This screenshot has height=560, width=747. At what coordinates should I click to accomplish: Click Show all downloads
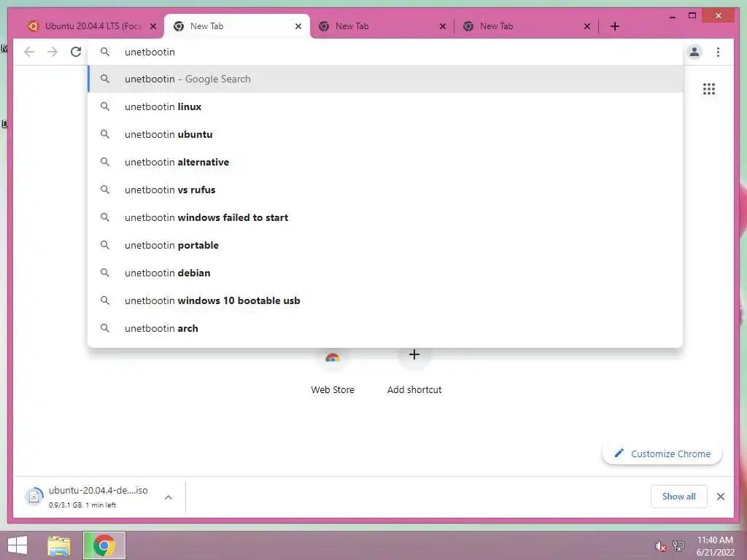678,497
